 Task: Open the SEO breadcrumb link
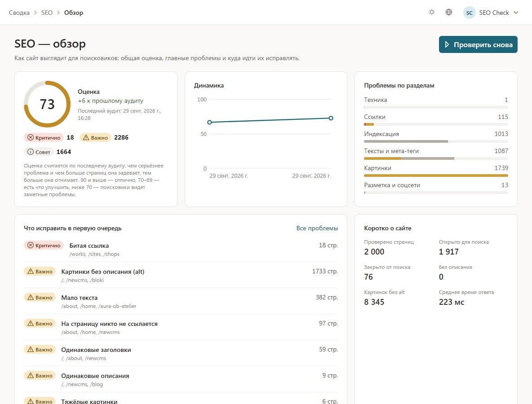[x=47, y=13]
